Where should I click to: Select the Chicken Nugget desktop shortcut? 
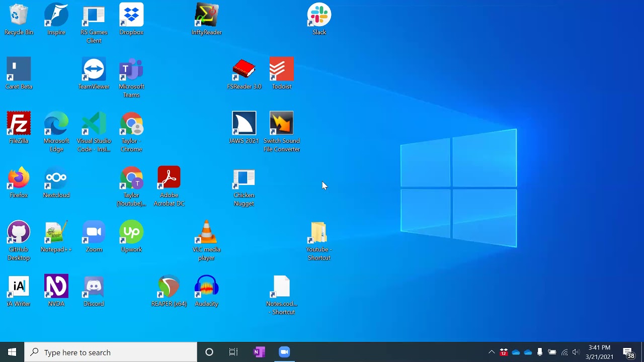(244, 187)
